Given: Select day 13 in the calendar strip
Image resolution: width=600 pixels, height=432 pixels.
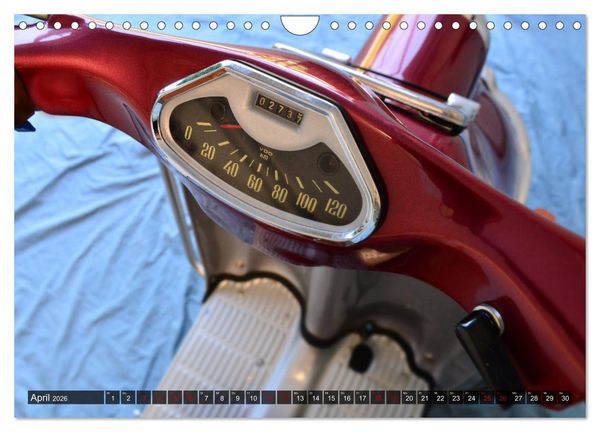Looking at the screenshot, I should click(x=300, y=398).
